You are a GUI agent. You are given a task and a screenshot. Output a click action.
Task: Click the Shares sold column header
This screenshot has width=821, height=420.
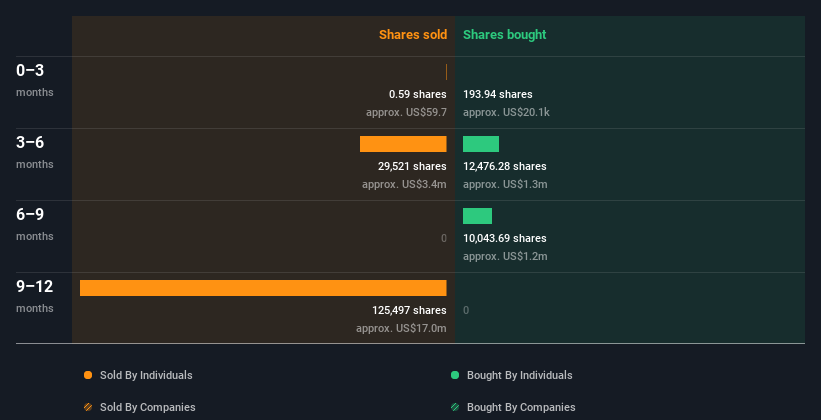[413, 35]
